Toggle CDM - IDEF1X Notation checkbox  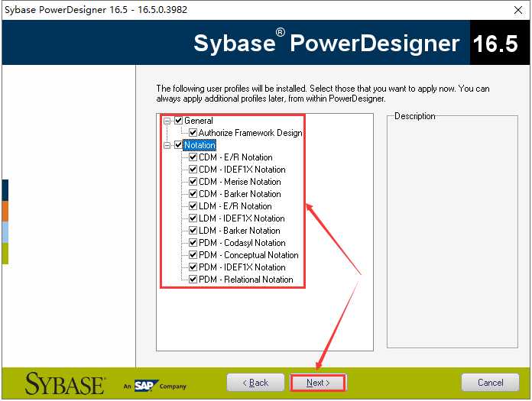pos(193,169)
